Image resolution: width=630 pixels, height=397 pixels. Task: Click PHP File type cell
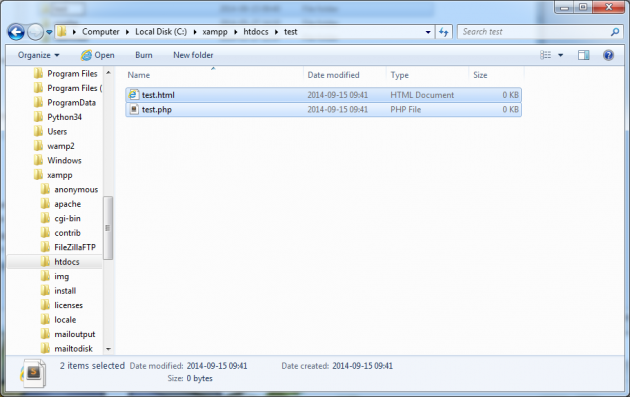[x=405, y=110]
